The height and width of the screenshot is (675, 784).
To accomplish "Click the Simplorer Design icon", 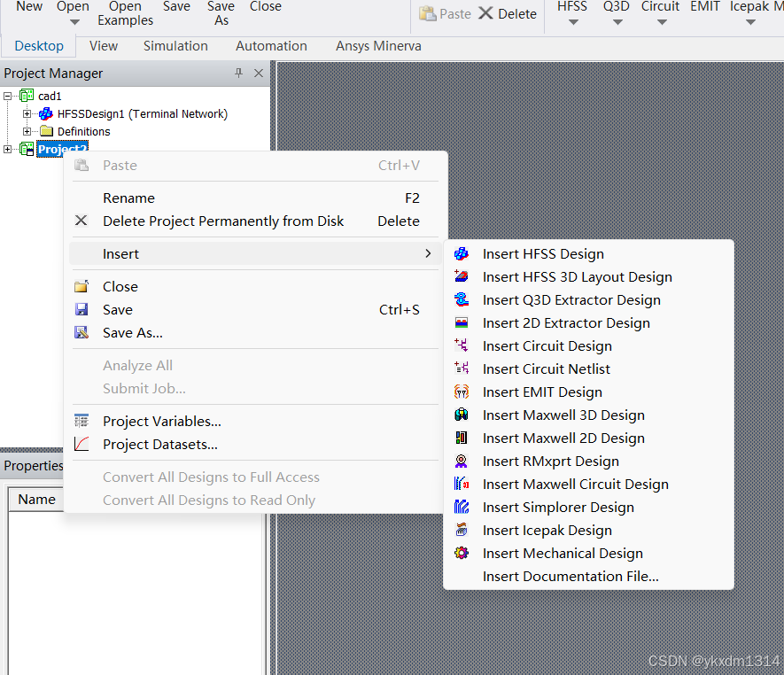I will (461, 507).
